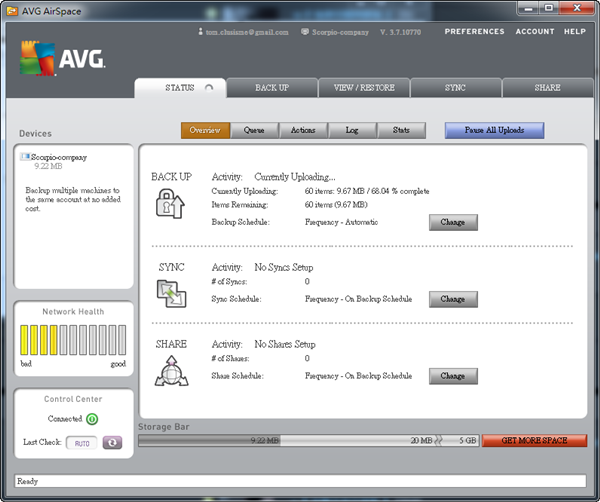This screenshot has height=502, width=600.
Task: Minimize the AVG AirSpace window
Action: [528, 8]
